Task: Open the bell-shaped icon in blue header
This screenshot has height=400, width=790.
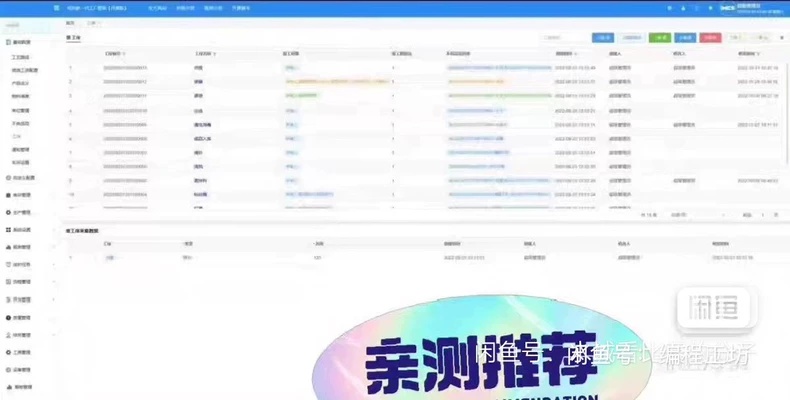Action: (683, 8)
